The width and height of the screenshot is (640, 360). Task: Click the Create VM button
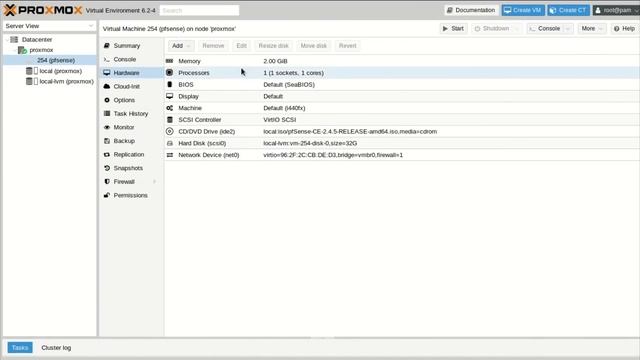click(523, 10)
